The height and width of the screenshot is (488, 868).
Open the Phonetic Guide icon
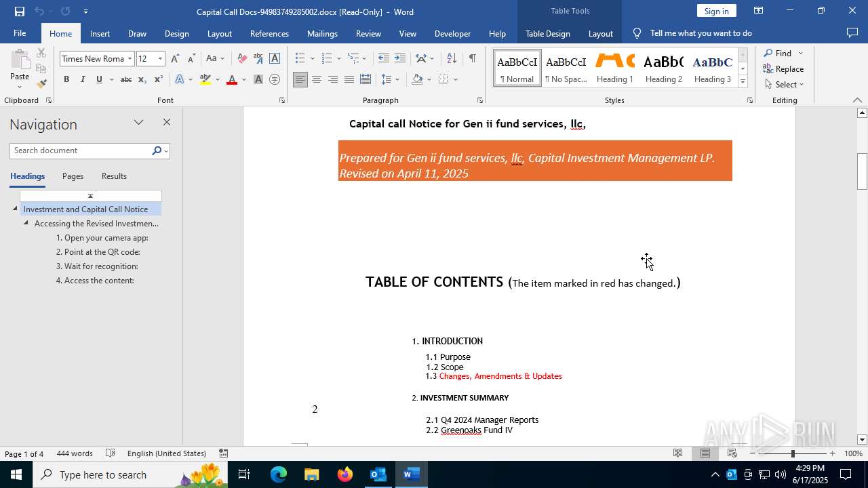pyautogui.click(x=258, y=58)
